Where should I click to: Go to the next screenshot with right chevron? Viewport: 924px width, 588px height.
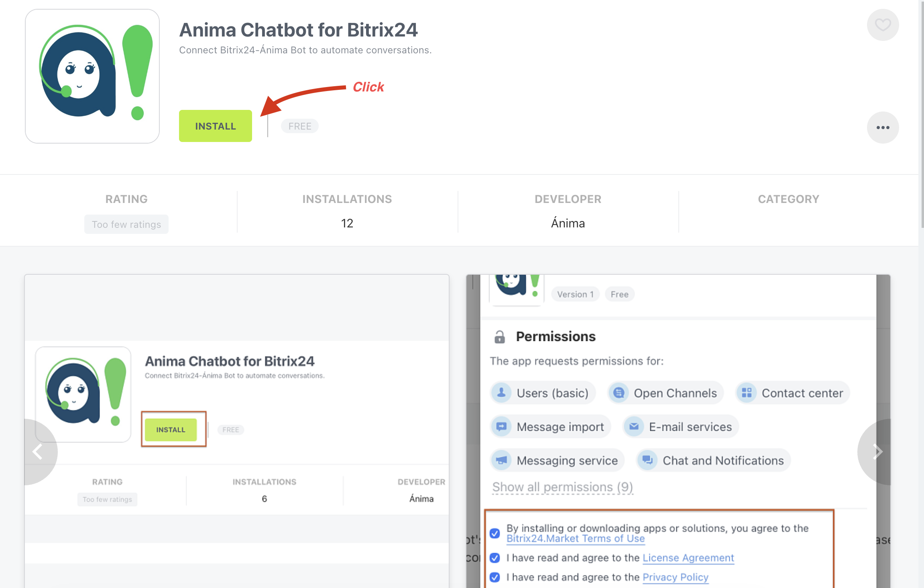[x=877, y=452]
